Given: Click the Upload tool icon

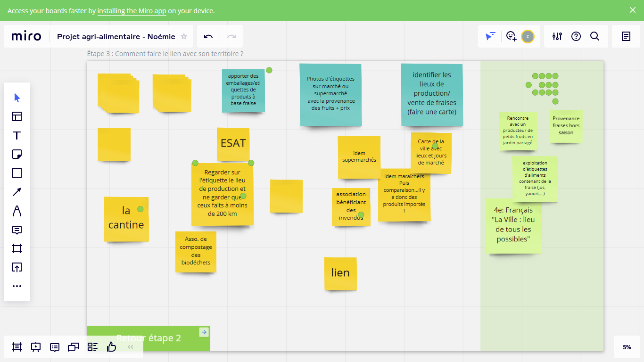Looking at the screenshot, I should coord(17,267).
